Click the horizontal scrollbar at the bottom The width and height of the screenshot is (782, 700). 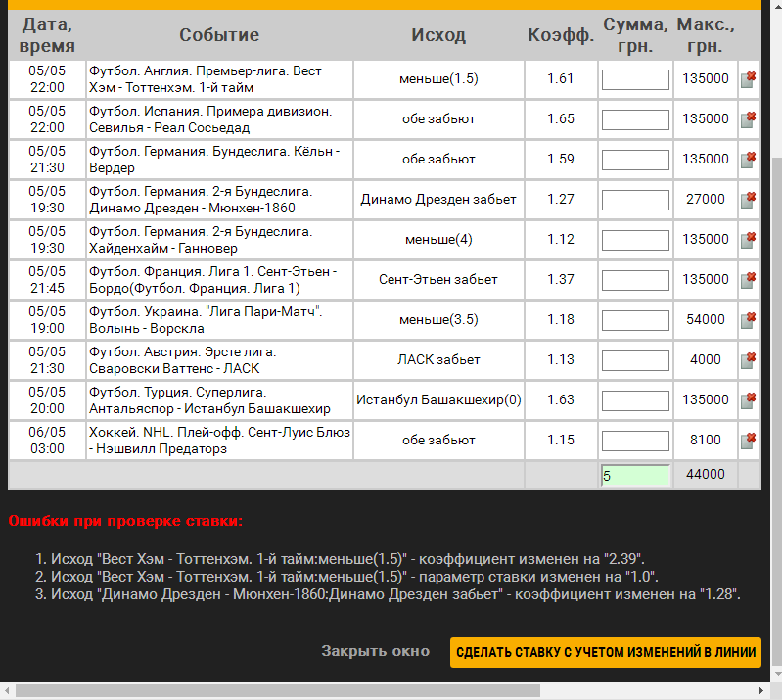click(372, 691)
